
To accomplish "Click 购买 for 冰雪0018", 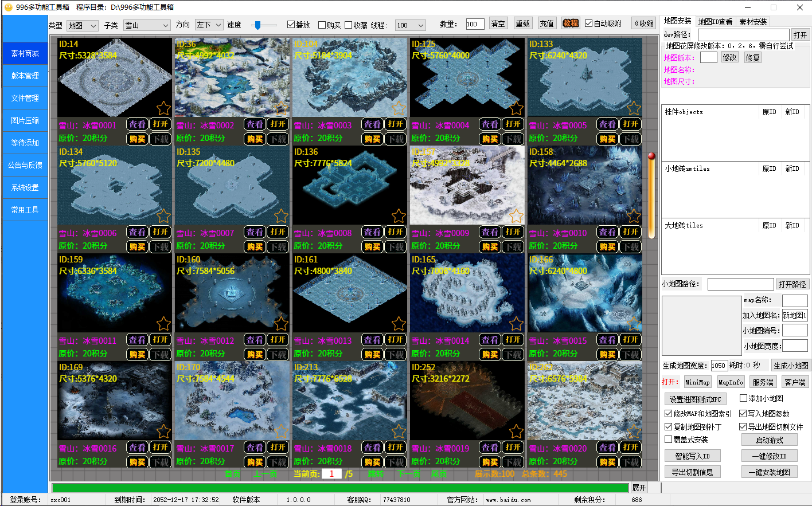I will click(x=372, y=462).
